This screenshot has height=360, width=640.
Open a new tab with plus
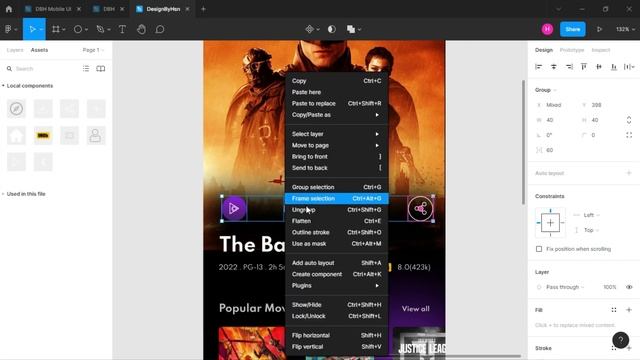point(203,9)
